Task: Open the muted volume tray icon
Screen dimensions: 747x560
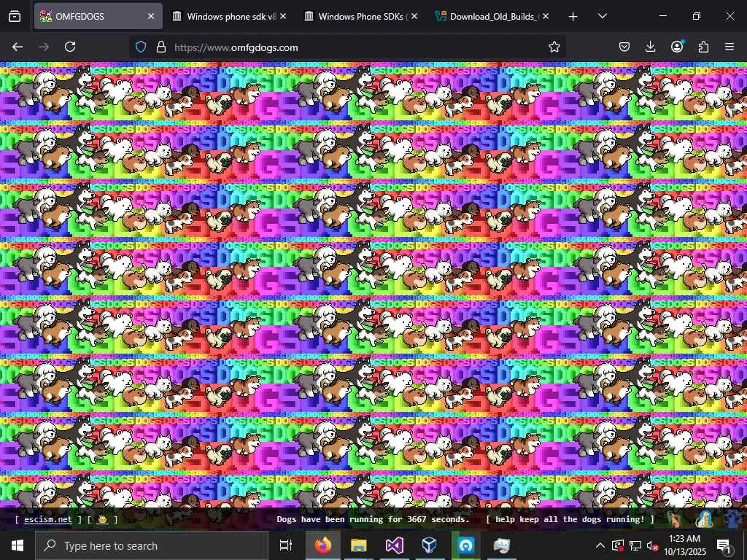Action: (653, 545)
